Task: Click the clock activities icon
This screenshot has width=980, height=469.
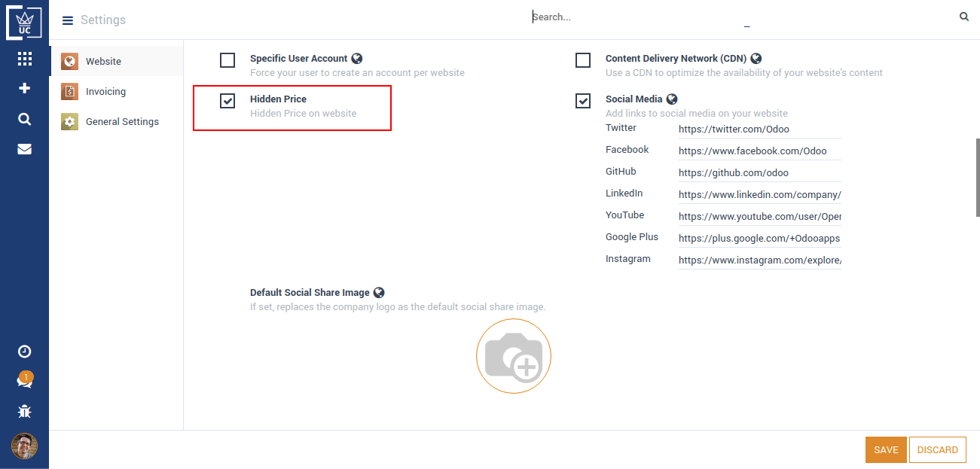Action: pos(24,352)
